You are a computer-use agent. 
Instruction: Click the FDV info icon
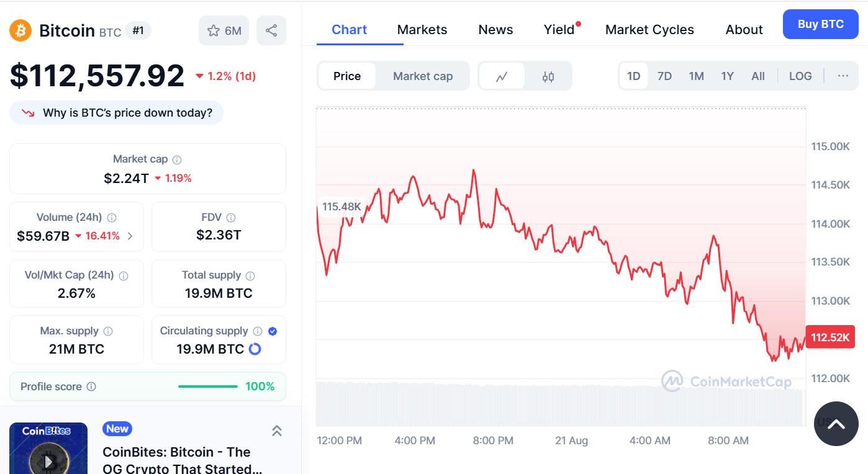click(231, 218)
